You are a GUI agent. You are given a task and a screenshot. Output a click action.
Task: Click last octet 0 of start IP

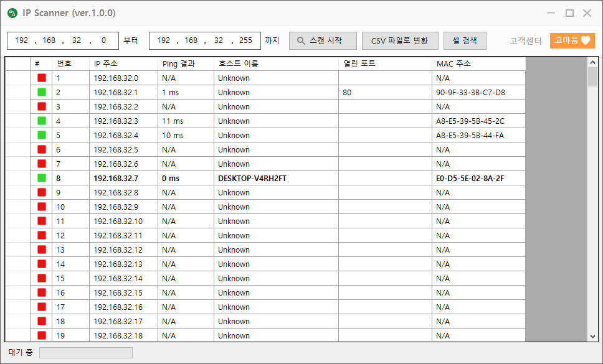[x=103, y=40]
